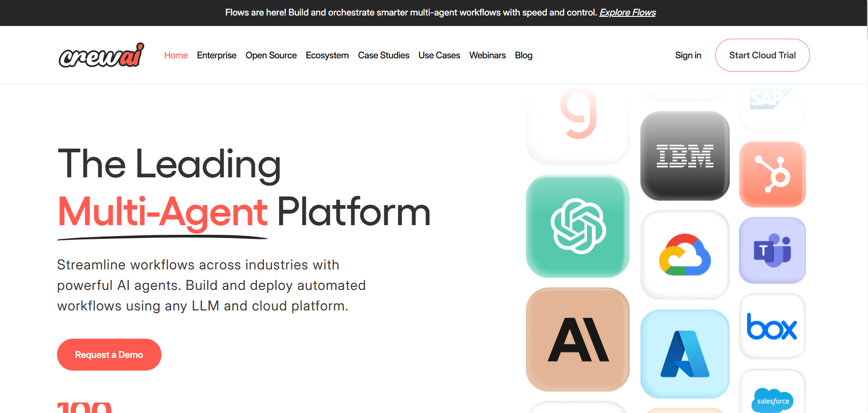Open the Ecosystem nav item

(x=327, y=55)
